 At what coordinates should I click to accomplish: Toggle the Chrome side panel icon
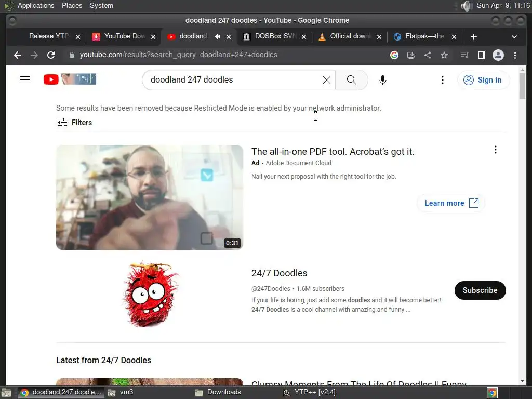point(481,55)
